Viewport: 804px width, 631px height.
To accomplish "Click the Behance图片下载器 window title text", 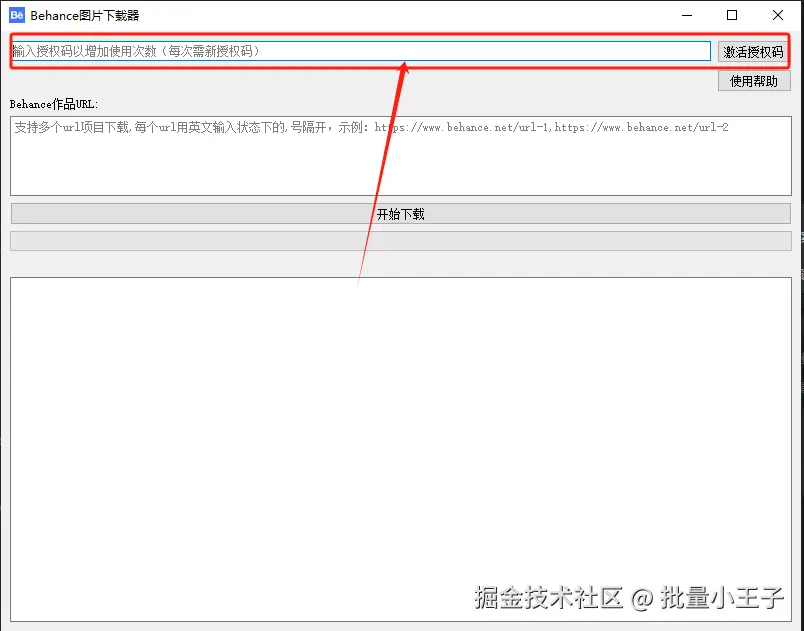I will [x=85, y=16].
